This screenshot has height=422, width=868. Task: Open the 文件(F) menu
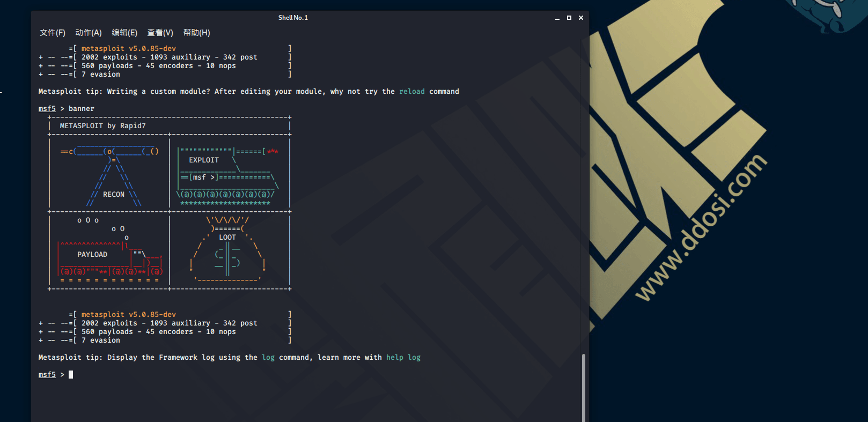[x=53, y=33]
